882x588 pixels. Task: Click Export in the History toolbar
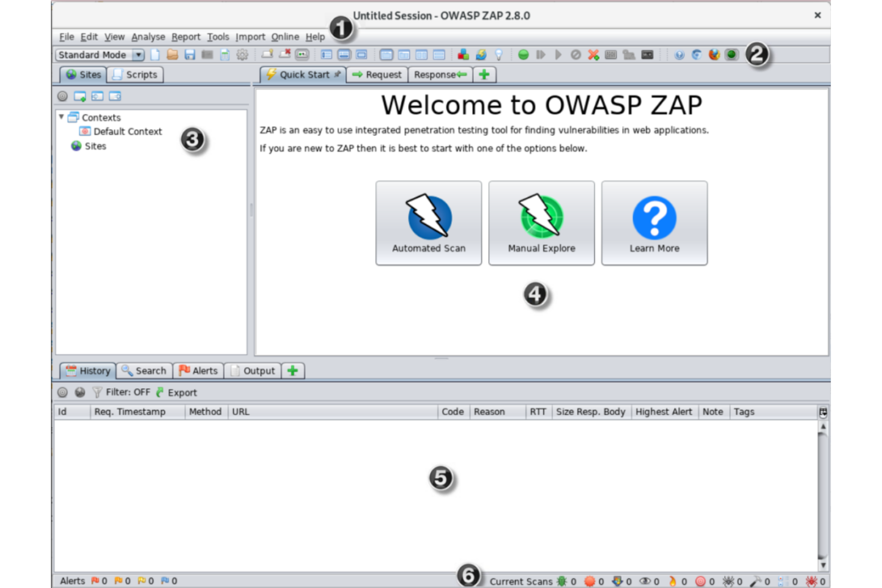click(x=176, y=393)
